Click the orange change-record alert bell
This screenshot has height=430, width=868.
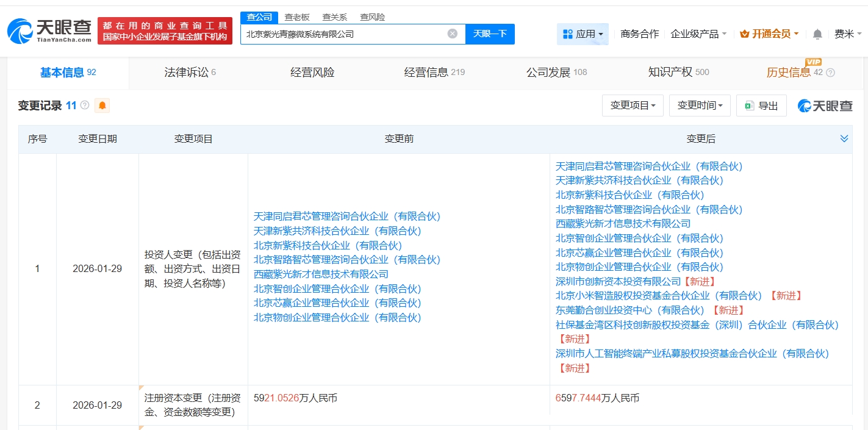tap(102, 106)
